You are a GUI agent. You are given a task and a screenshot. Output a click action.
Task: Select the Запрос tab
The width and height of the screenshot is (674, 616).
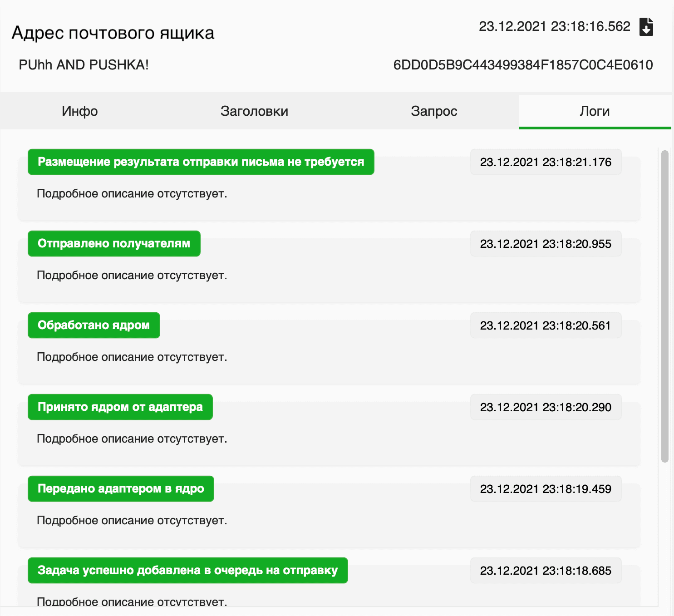click(x=434, y=111)
